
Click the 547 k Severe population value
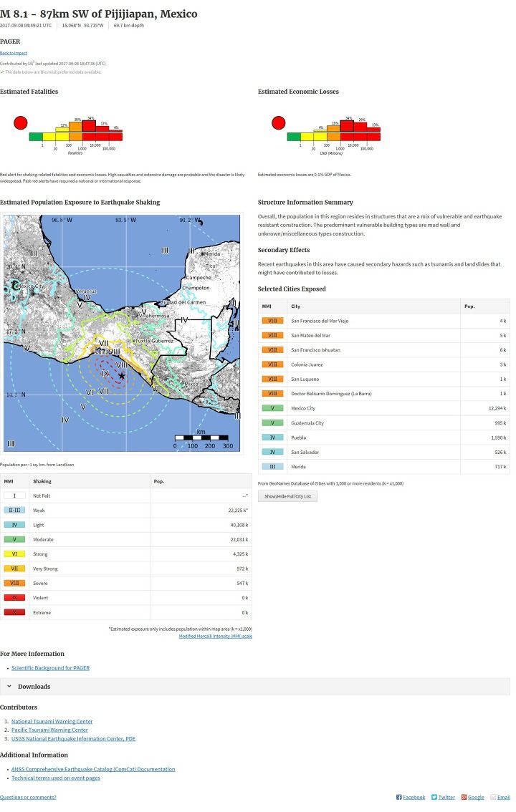[242, 583]
